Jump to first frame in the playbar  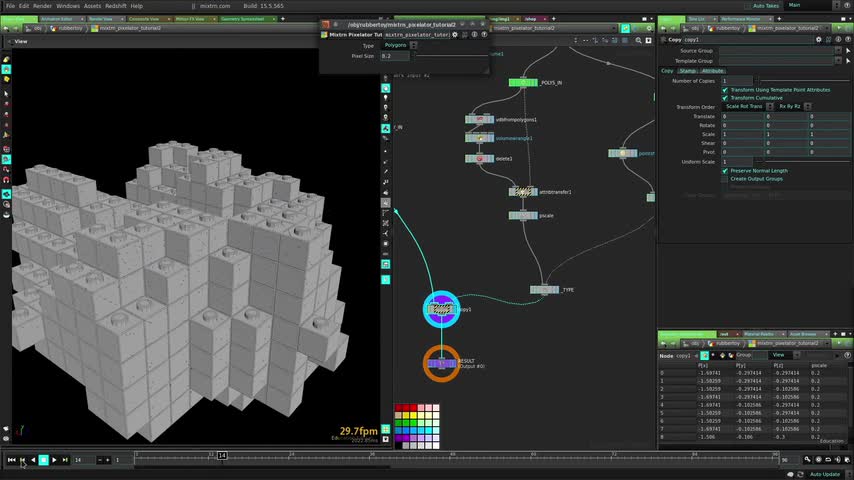click(11, 460)
